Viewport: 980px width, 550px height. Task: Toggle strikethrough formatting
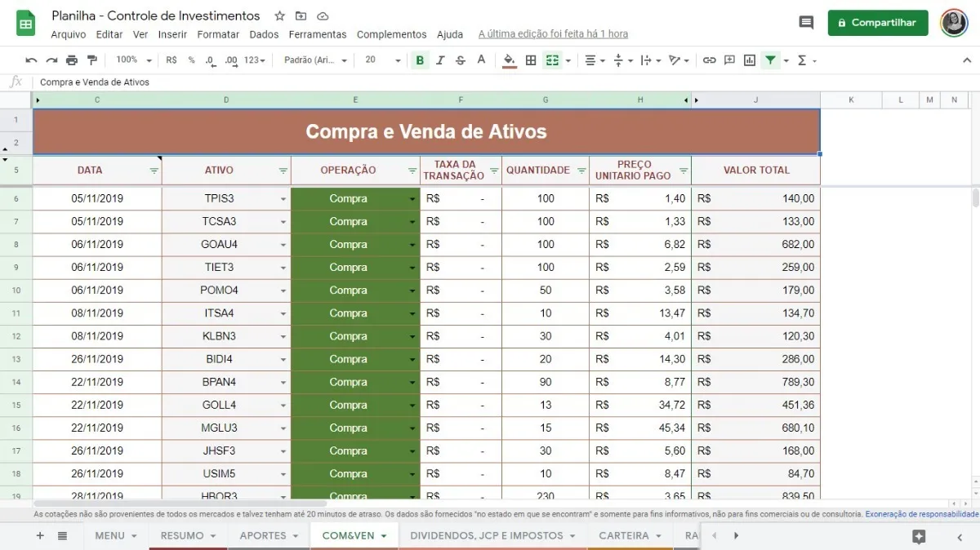tap(461, 60)
